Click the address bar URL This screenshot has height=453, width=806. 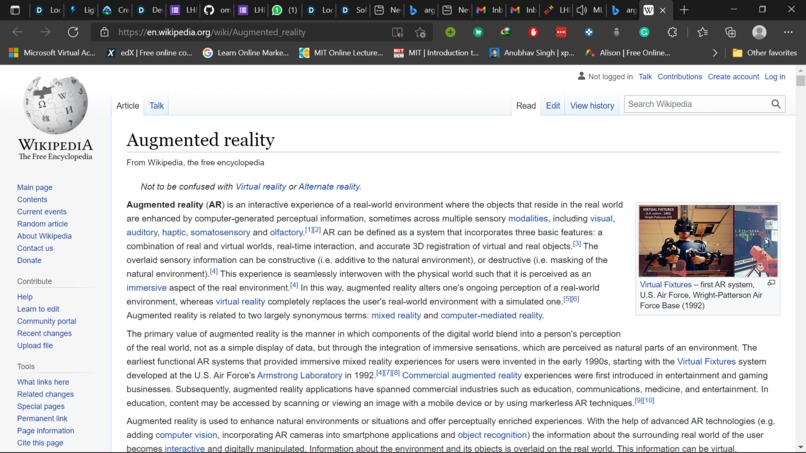[212, 32]
